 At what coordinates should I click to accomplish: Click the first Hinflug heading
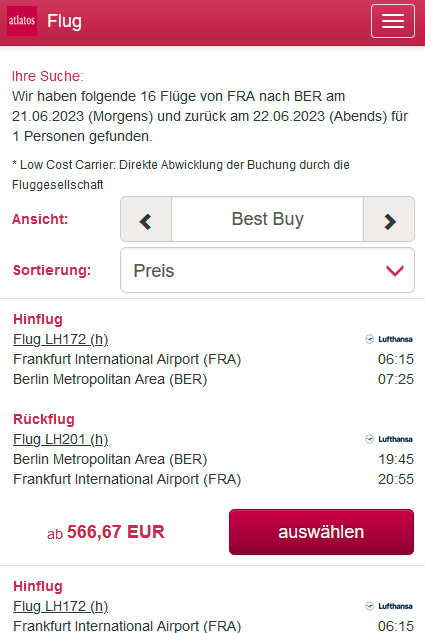pos(38,319)
